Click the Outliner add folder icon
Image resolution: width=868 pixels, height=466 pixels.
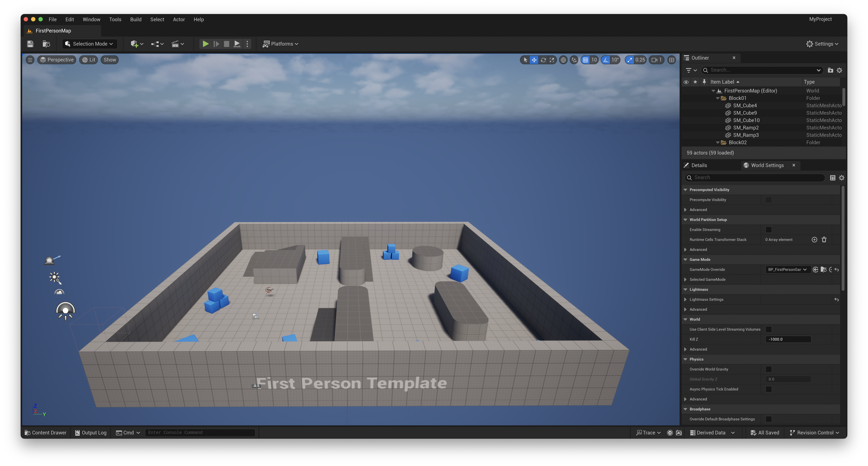pyautogui.click(x=830, y=70)
